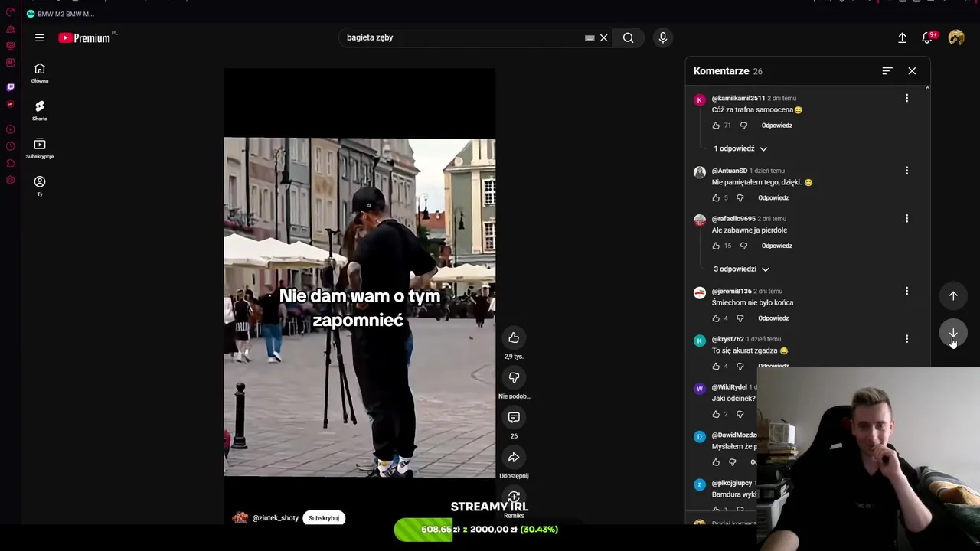980x551 pixels.
Task: Clear the search query with the X
Action: pyautogui.click(x=603, y=37)
